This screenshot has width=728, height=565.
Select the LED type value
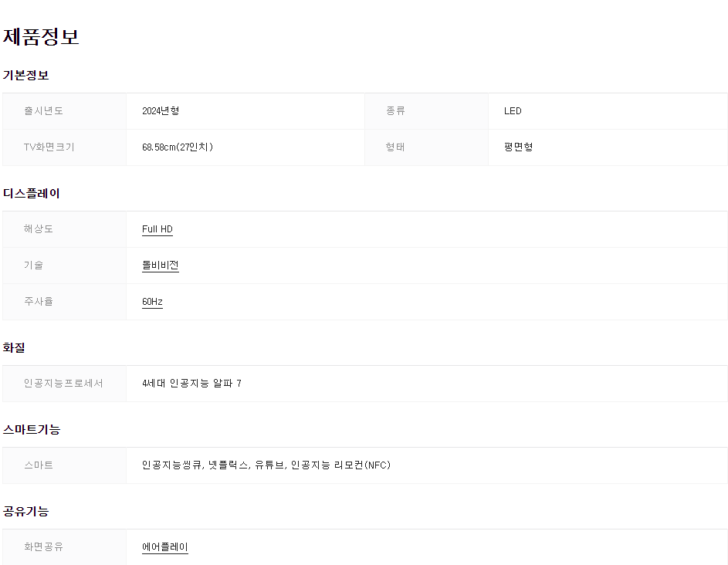tap(513, 111)
